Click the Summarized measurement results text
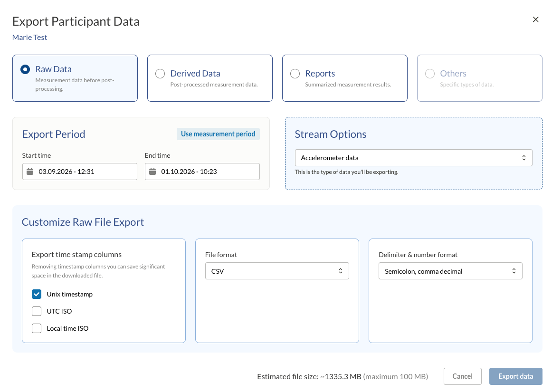The image size is (552, 392). point(348,85)
